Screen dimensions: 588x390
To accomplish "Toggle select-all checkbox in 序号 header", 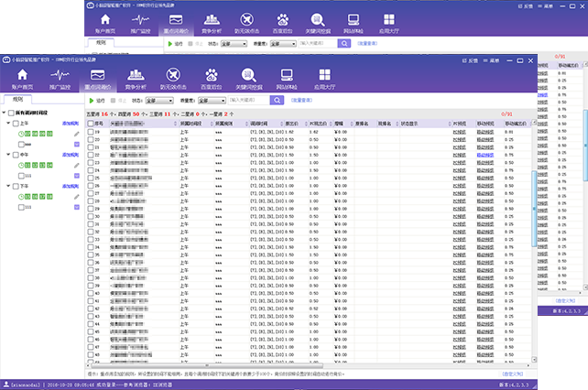I will tap(91, 123).
